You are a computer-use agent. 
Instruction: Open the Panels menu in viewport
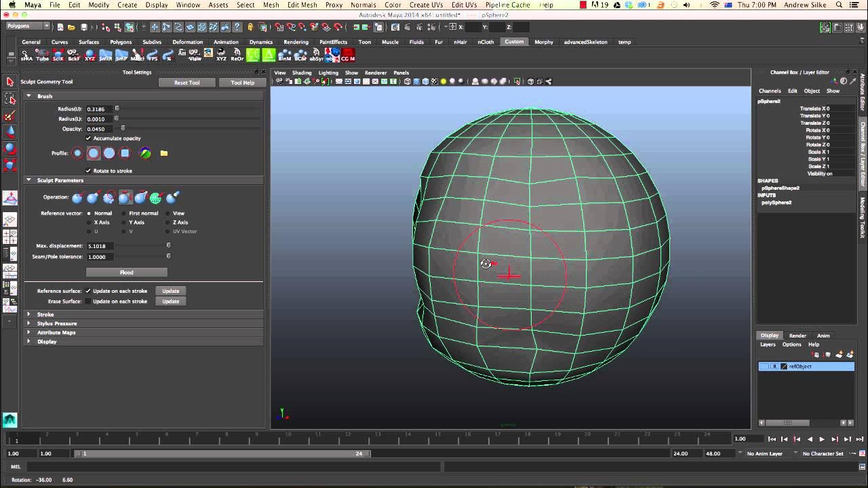[x=401, y=73]
